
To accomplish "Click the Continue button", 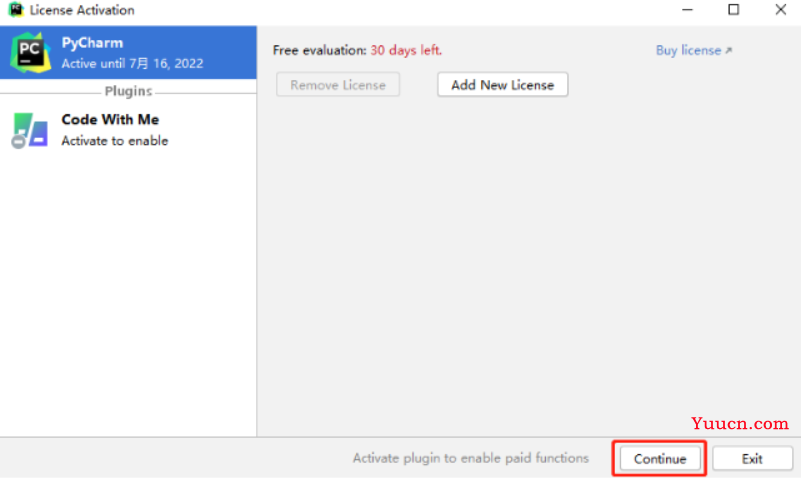I will coord(660,459).
